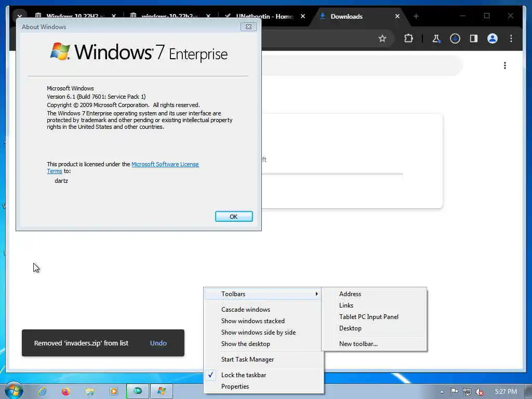The width and height of the screenshot is (532, 399).
Task: Open the Windows Start orb
Action: pyautogui.click(x=14, y=391)
